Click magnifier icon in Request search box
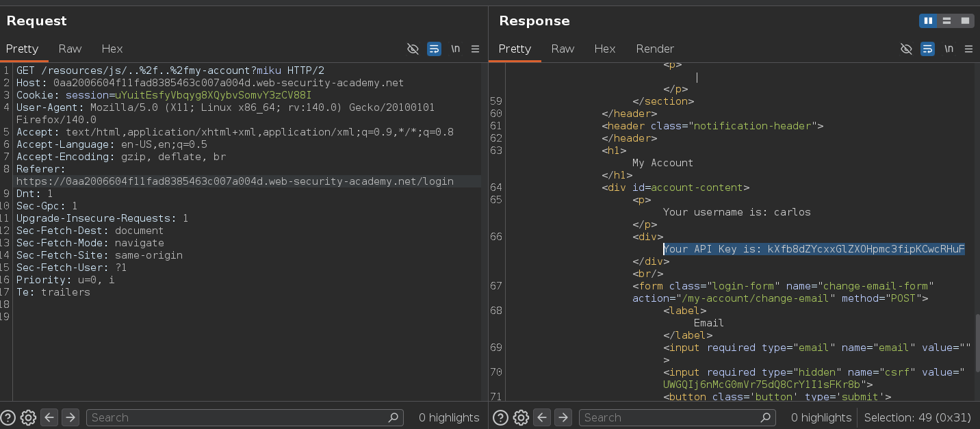Viewport: 980px width, 429px height. pos(394,417)
